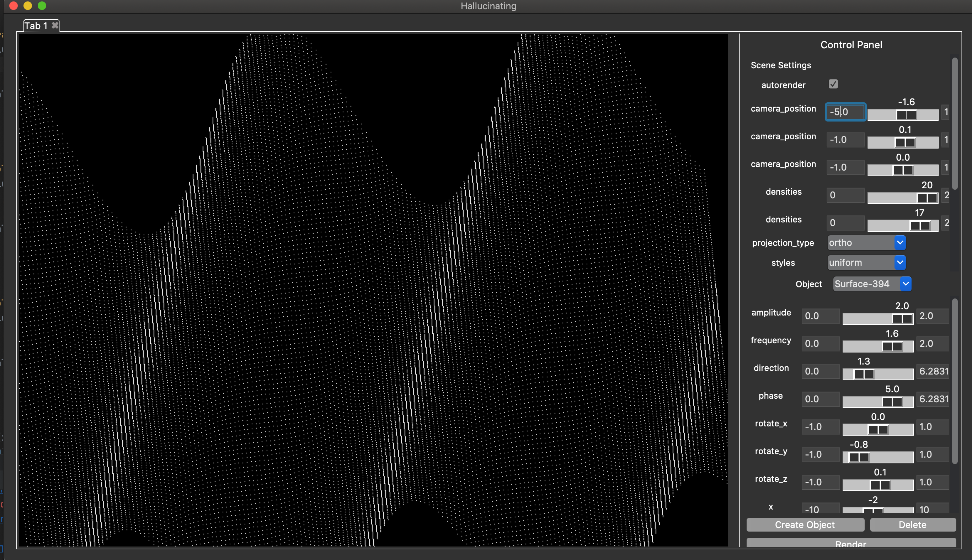Click the frequency slider handle
This screenshot has height=560, width=972.
click(892, 346)
